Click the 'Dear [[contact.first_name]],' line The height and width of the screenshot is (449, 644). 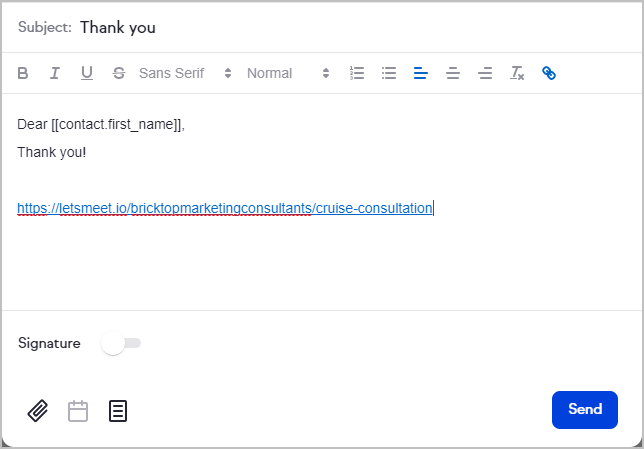coord(101,124)
